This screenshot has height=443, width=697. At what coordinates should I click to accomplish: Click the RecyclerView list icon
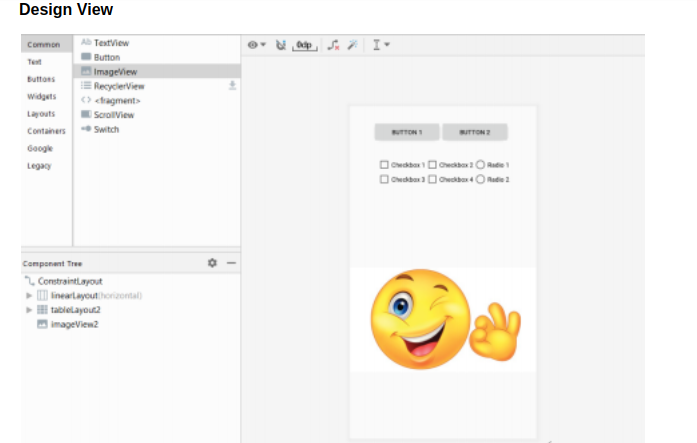pyautogui.click(x=86, y=85)
